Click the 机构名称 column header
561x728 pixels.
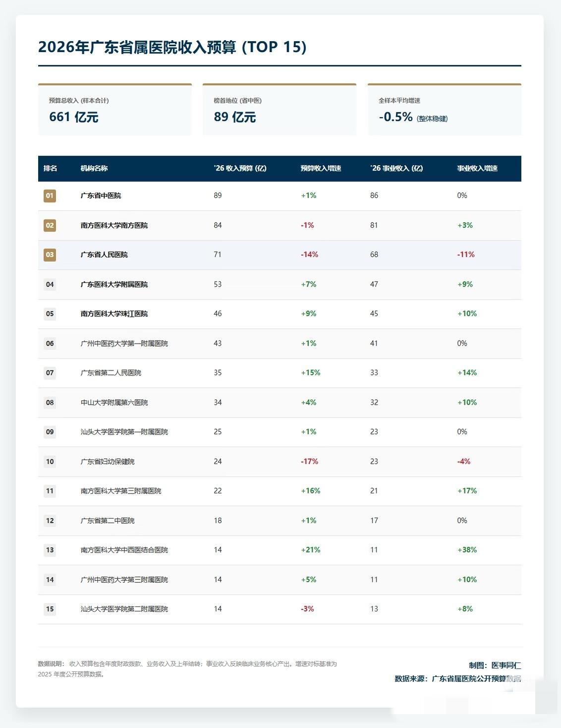point(94,168)
